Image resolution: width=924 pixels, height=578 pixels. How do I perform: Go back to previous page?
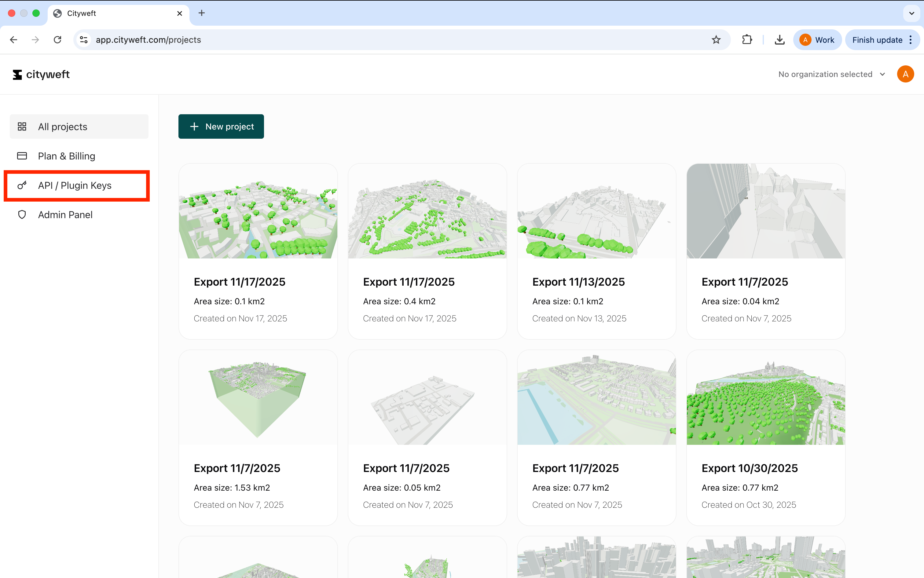click(x=14, y=40)
